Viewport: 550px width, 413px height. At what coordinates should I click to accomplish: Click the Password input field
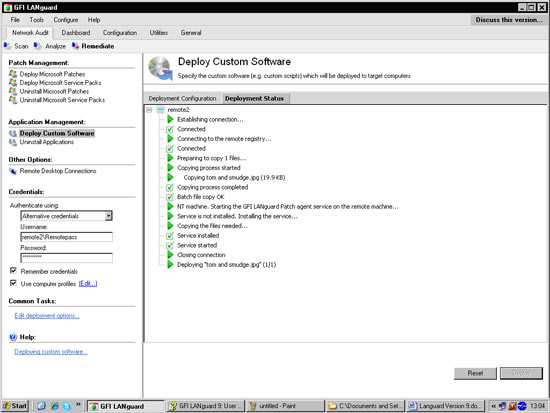(67, 258)
